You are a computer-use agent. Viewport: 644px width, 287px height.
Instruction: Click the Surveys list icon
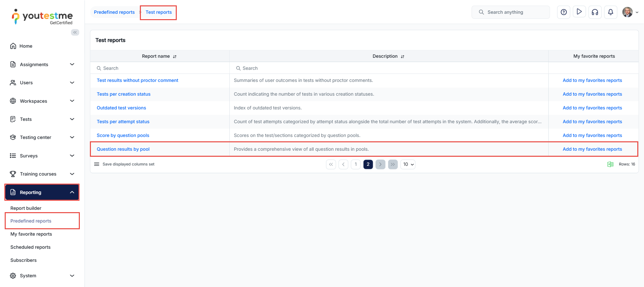(x=13, y=156)
